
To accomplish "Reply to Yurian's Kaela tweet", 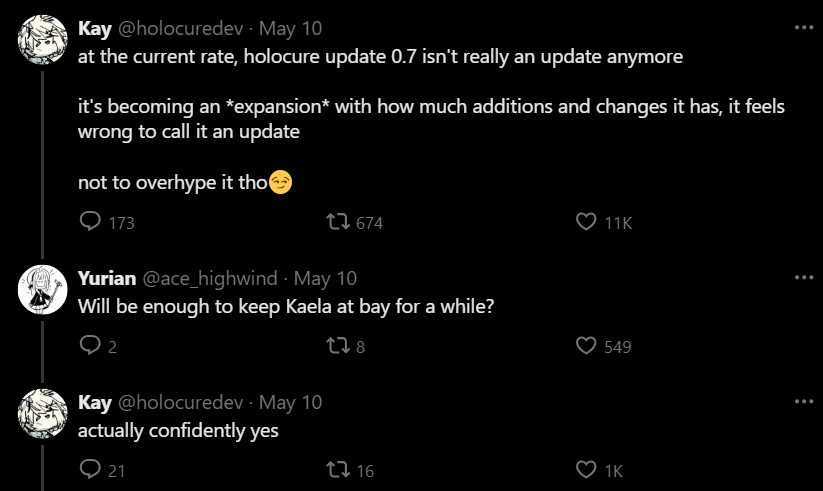I will (90, 346).
